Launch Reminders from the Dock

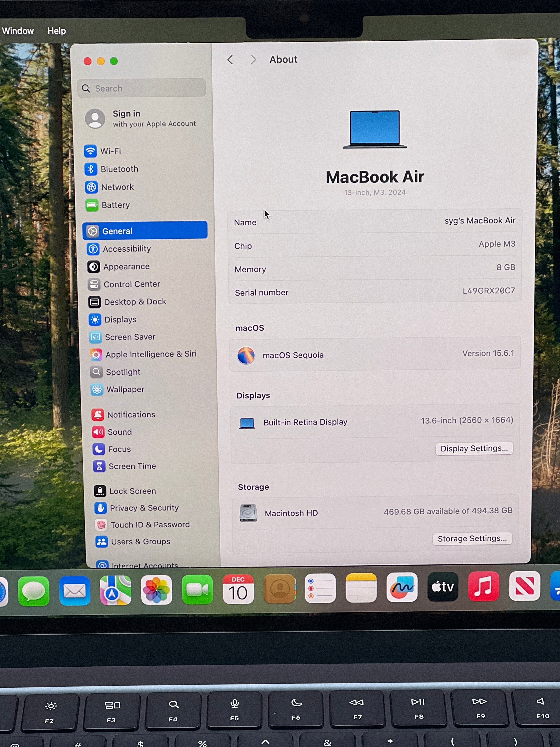pos(320,588)
